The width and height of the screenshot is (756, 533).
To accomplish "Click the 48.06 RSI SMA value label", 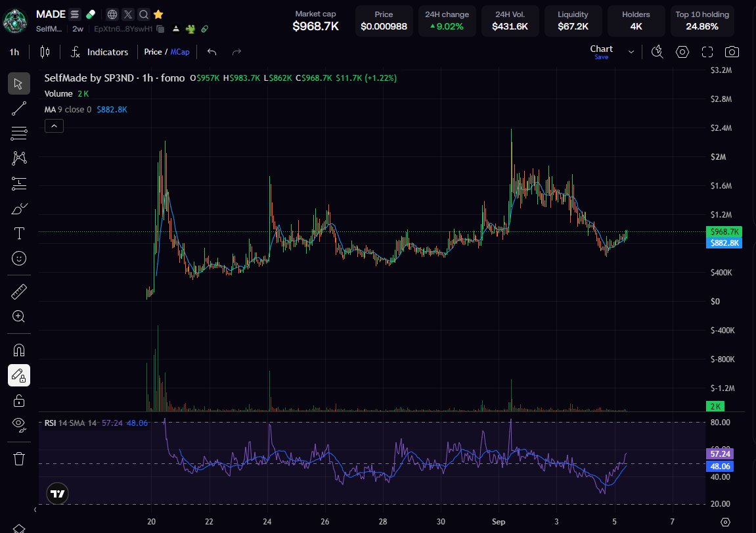I will (720, 466).
